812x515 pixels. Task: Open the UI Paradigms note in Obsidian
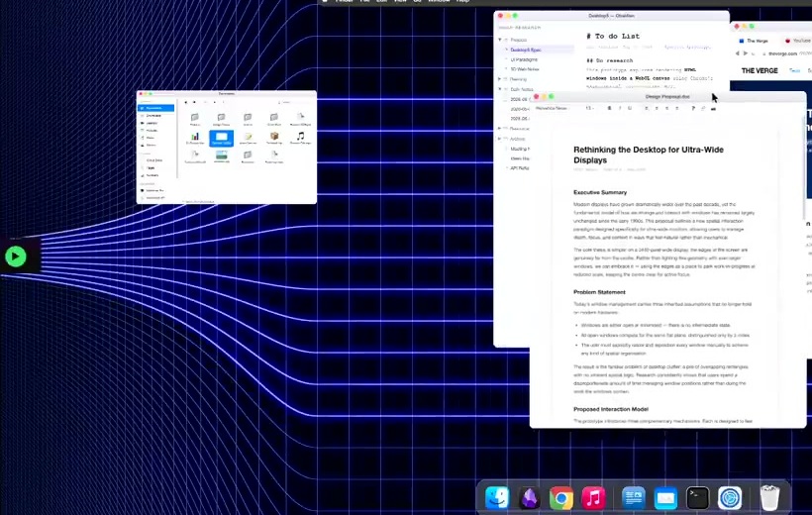[524, 59]
